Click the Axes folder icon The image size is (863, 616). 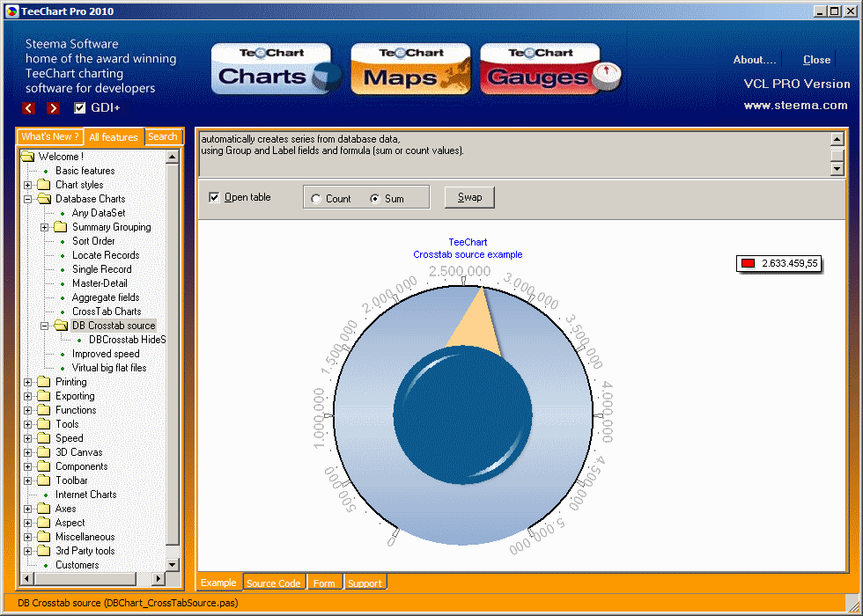pos(44,509)
